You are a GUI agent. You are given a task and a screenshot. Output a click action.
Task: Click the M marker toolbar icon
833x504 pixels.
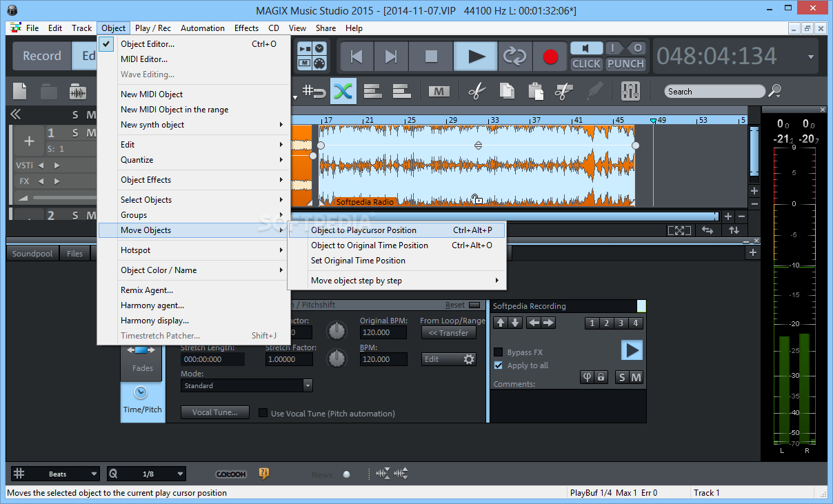point(439,91)
